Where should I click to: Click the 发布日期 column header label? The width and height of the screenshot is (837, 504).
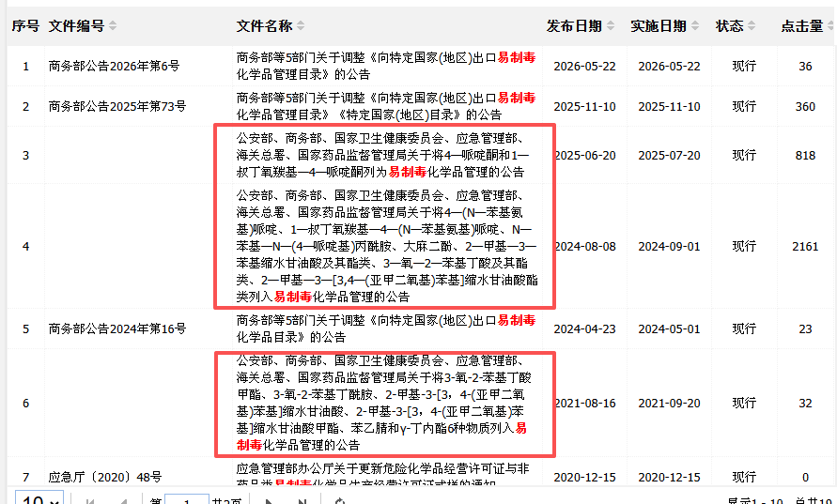tap(574, 25)
